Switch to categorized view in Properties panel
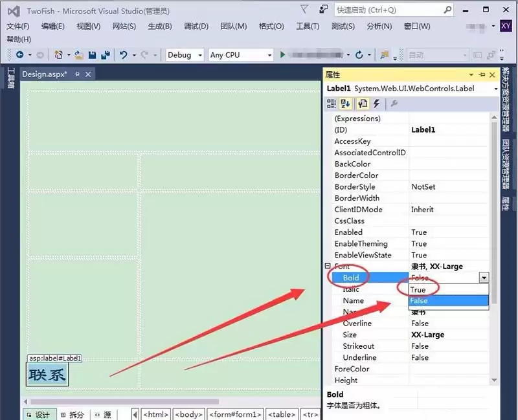 pos(333,105)
